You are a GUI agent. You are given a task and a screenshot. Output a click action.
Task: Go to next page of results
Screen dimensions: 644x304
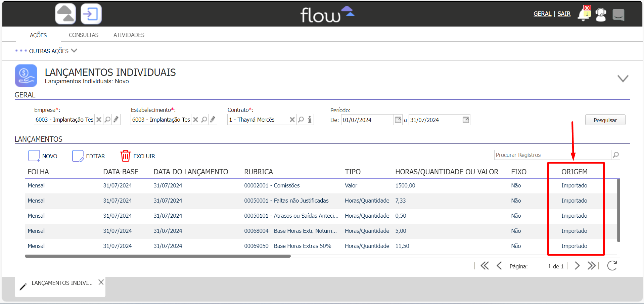click(577, 266)
